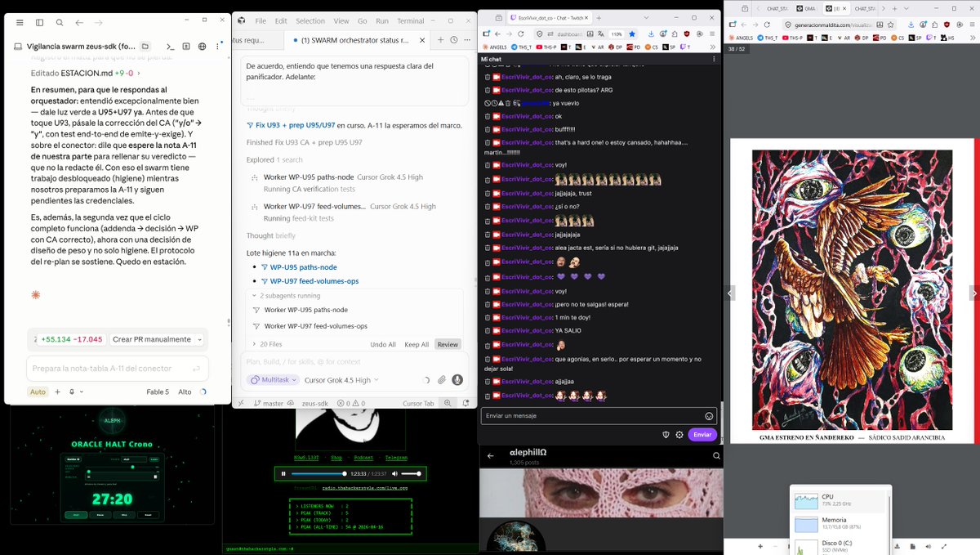Open the Telegram link on the radio page
The image size is (980, 555).
[x=394, y=458]
